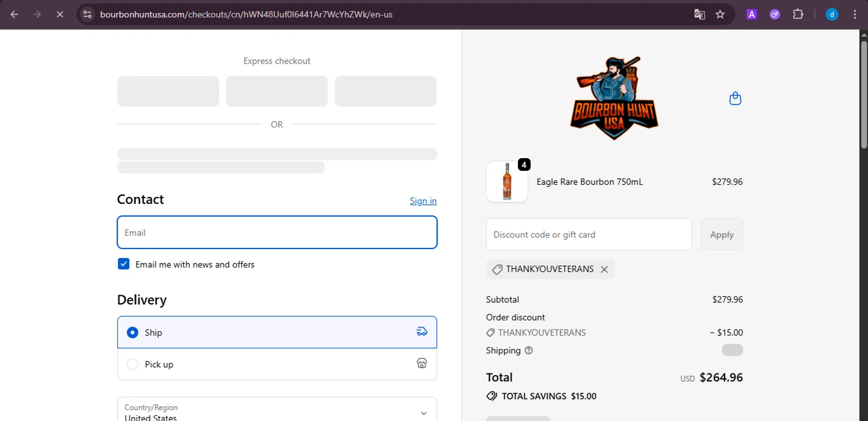The height and width of the screenshot is (421, 868).
Task: Select the Ship delivery option
Action: point(277,332)
